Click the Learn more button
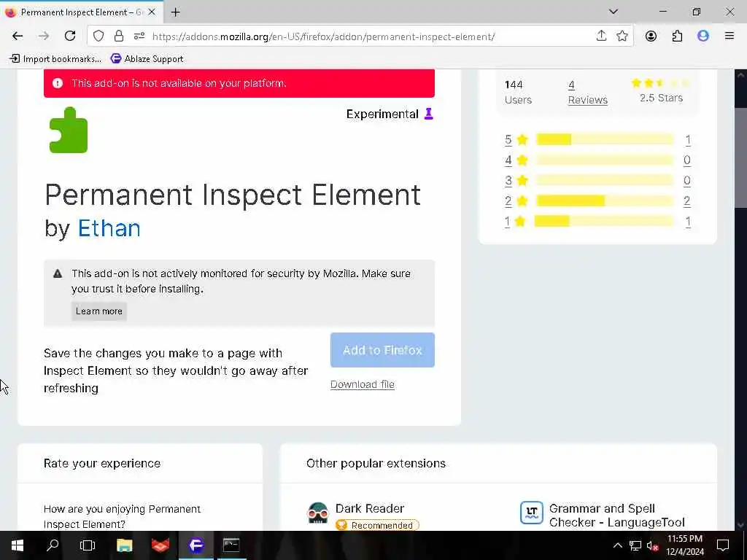Screen dimensions: 747x560 (99, 311)
